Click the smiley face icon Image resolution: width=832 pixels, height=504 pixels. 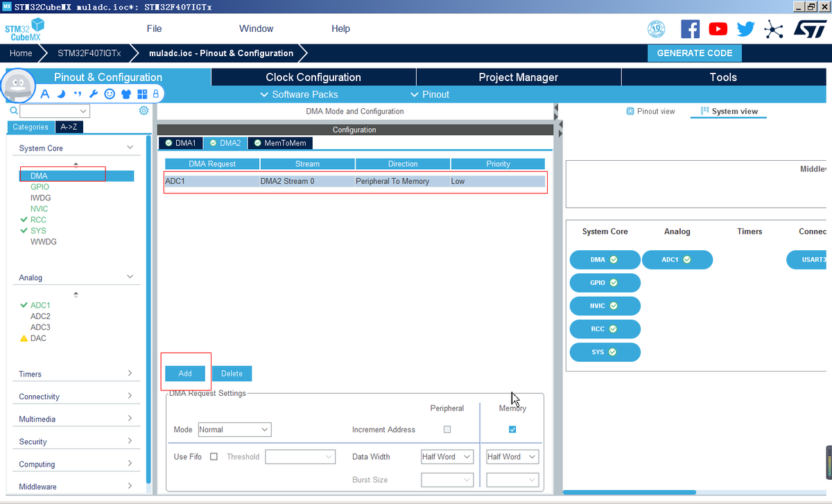click(x=110, y=94)
